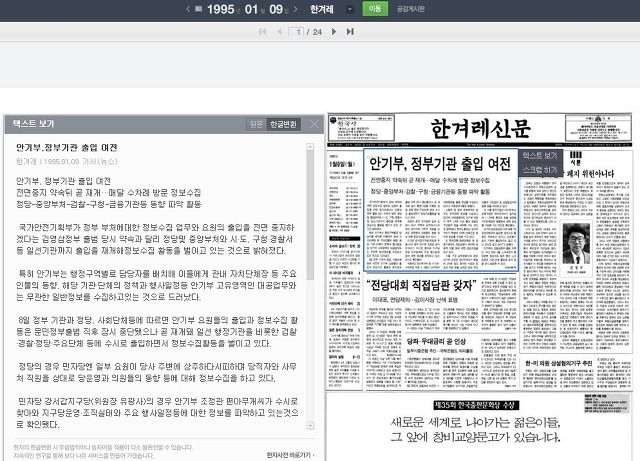Click the page number input field
The image size is (640, 461).
[296, 31]
